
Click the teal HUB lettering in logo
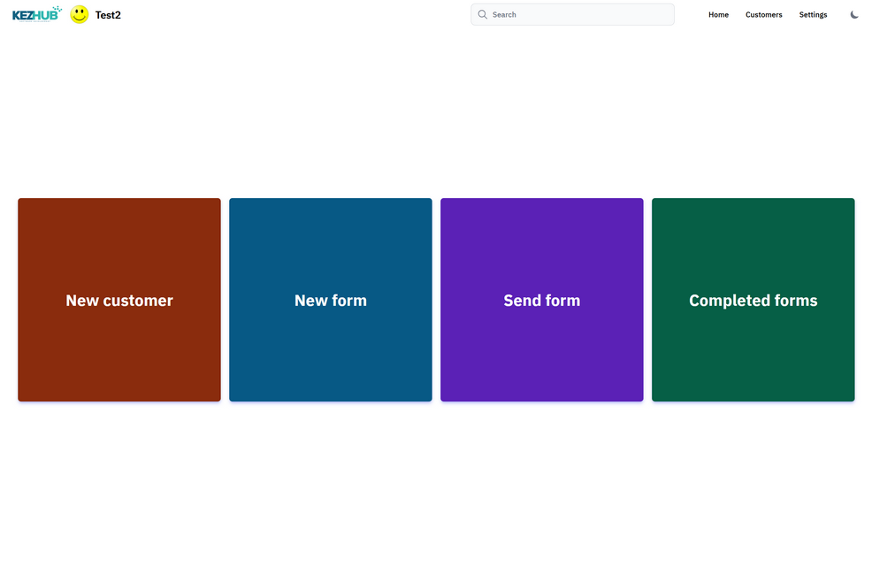(x=47, y=15)
